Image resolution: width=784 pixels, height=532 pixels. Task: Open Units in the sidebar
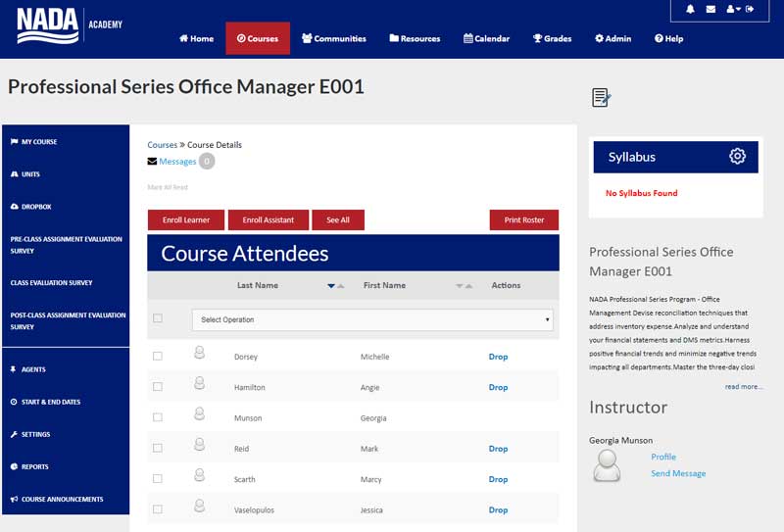(x=25, y=174)
